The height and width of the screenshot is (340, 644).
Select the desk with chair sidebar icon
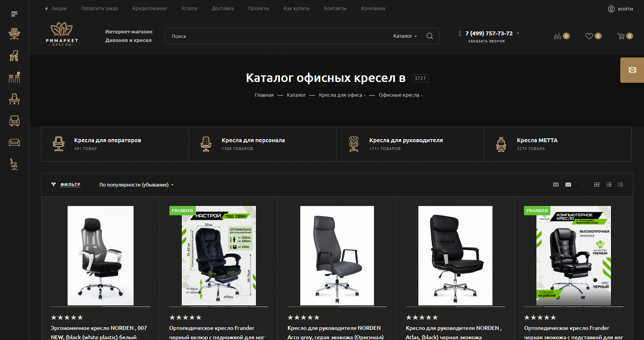pos(15,99)
